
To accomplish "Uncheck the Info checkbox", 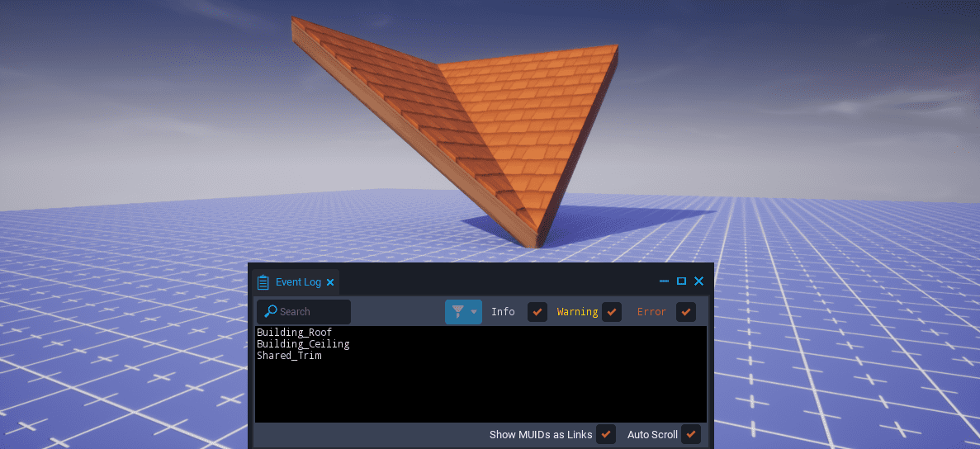I will (537, 312).
